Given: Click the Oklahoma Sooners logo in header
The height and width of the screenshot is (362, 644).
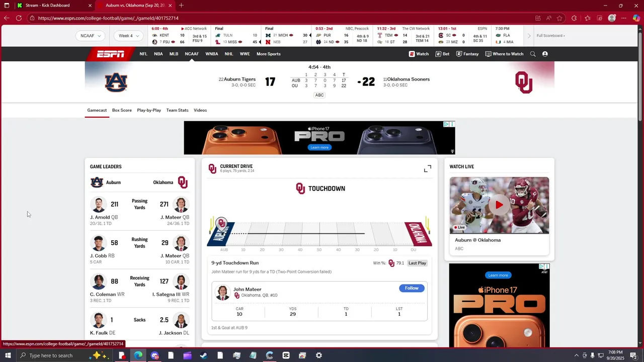Looking at the screenshot, I should click(524, 82).
